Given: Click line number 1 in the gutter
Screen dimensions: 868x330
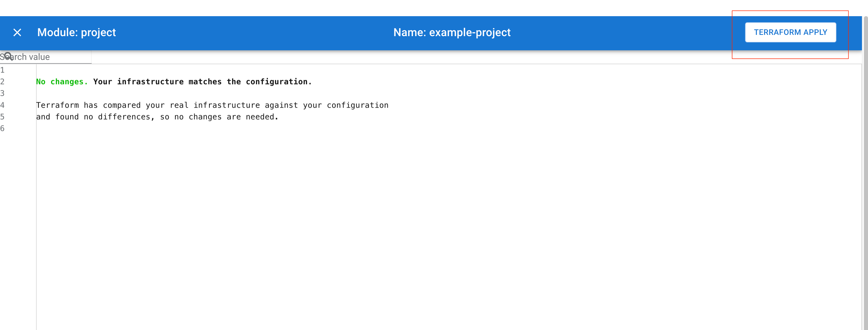Looking at the screenshot, I should [x=3, y=70].
